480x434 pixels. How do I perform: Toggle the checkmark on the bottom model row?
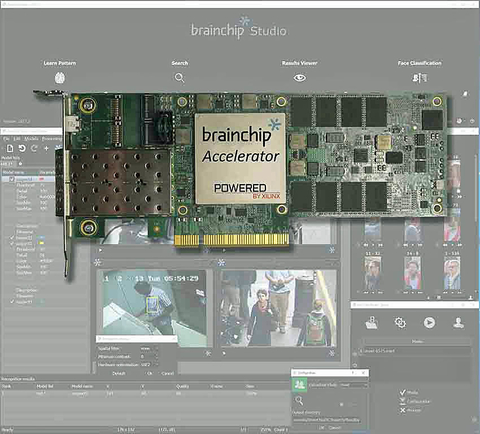point(12,302)
